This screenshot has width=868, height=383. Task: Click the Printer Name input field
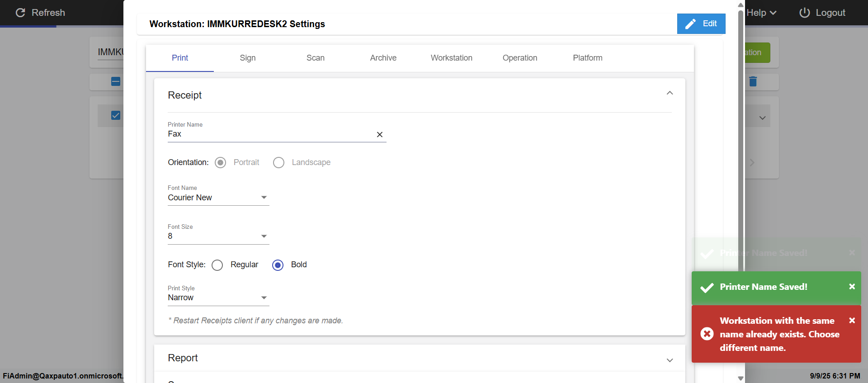tap(269, 134)
